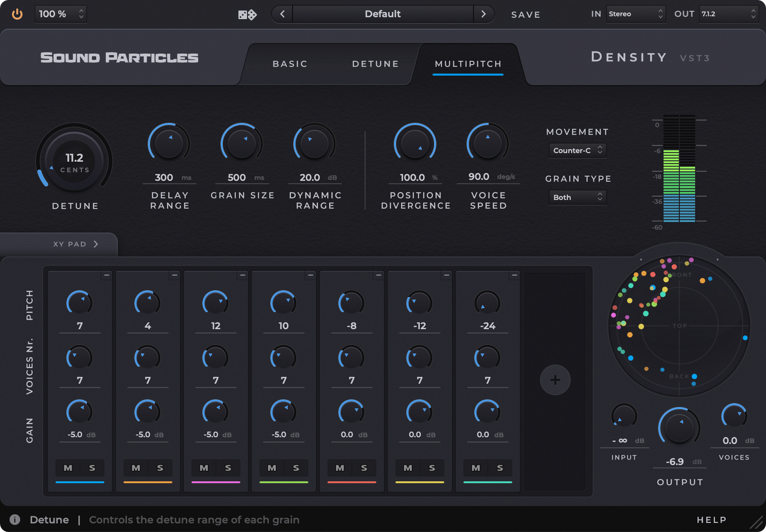Screen dimensions: 766x532
Task: Switch to the Basic tab
Action: tap(289, 64)
